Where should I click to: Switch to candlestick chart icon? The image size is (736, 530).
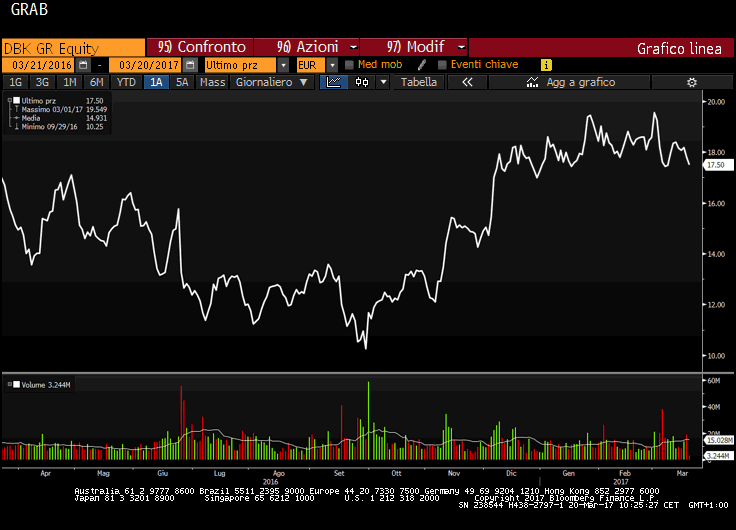[361, 82]
